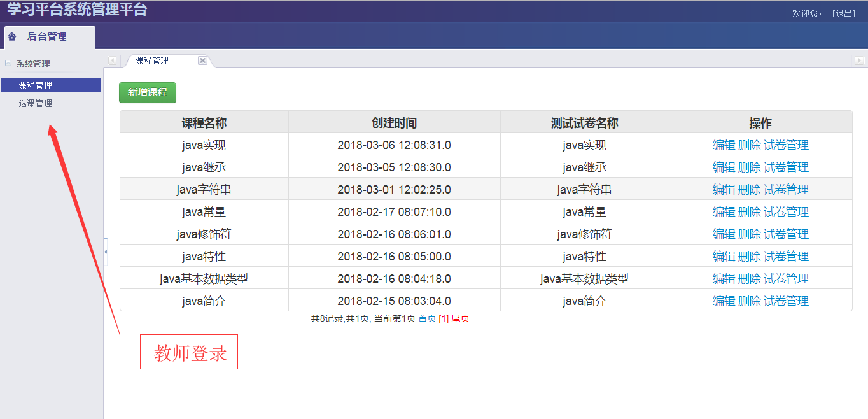Go to 首页 in pagination
The height and width of the screenshot is (419, 868).
click(x=427, y=318)
